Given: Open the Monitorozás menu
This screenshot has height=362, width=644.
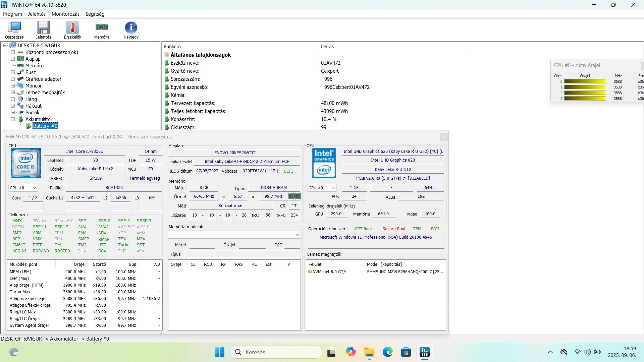Looking at the screenshot, I should pyautogui.click(x=65, y=14).
